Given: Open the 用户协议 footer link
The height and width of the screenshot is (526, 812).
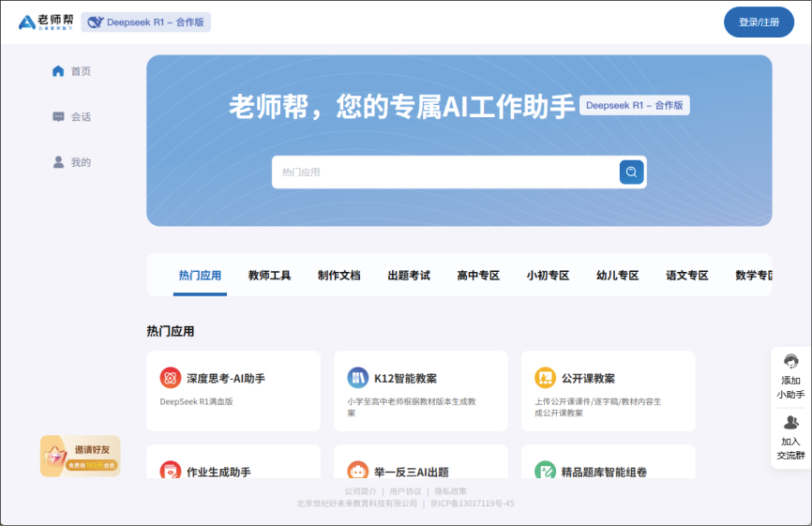Looking at the screenshot, I should click(x=405, y=491).
